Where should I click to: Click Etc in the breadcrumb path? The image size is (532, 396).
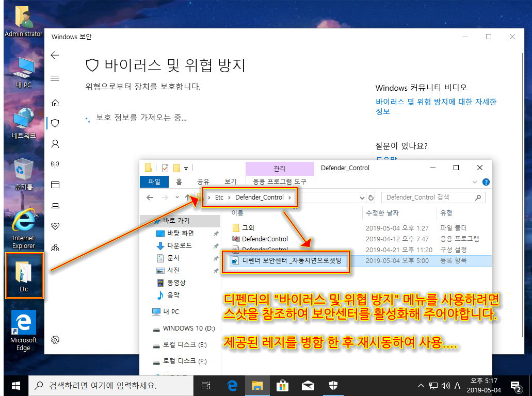pyautogui.click(x=219, y=197)
